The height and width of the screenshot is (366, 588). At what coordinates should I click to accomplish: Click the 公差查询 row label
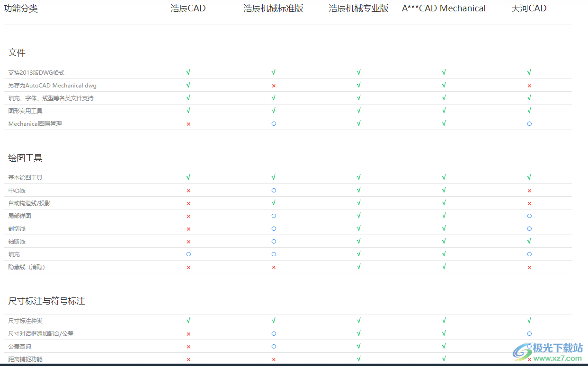coord(20,347)
